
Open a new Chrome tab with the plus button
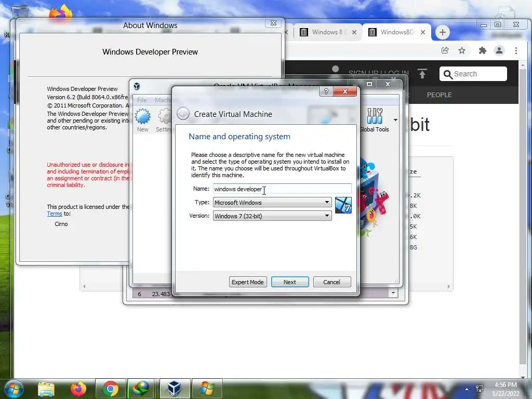pos(442,32)
